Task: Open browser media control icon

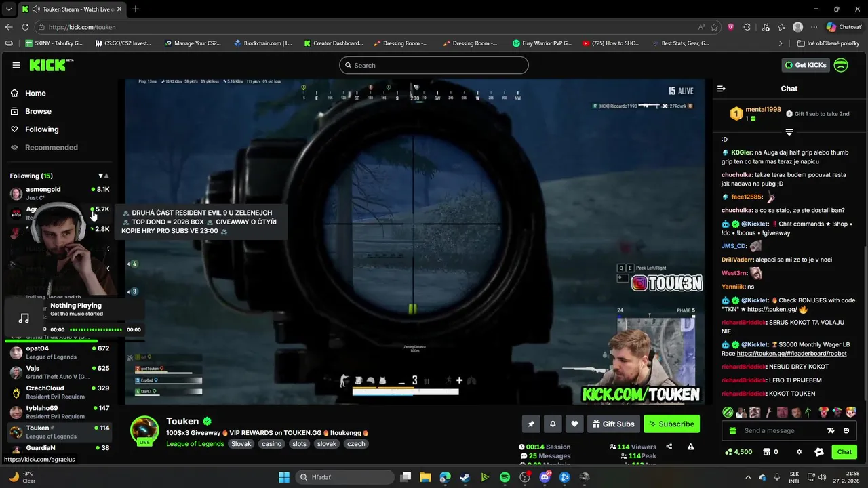Action: point(766,27)
